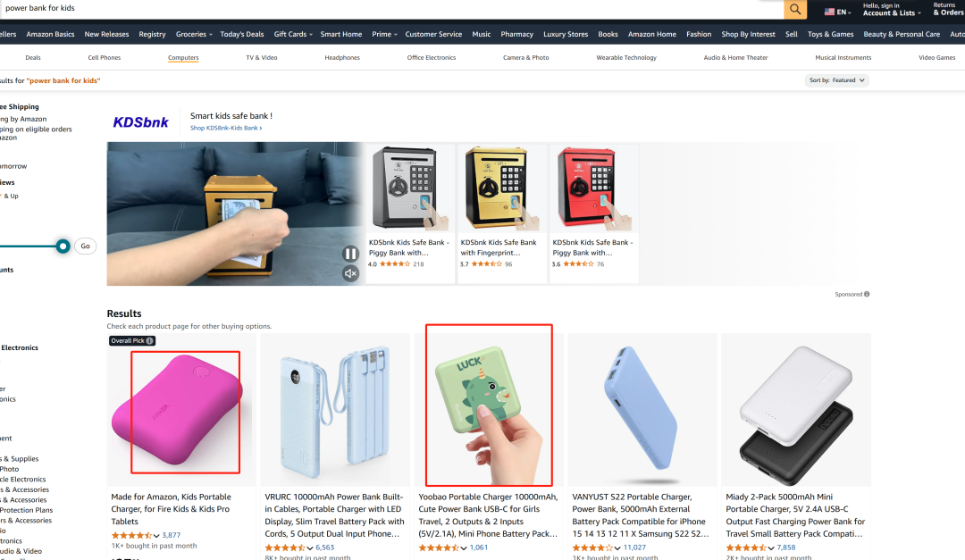This screenshot has width=965, height=560.
Task: Open the US flag EN language selector
Action: click(x=837, y=12)
